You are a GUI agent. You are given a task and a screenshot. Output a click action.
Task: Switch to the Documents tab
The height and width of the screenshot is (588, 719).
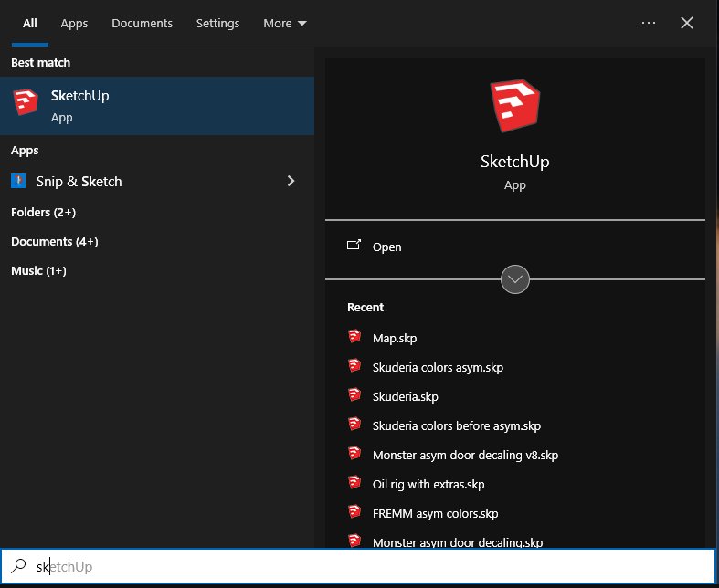point(143,23)
